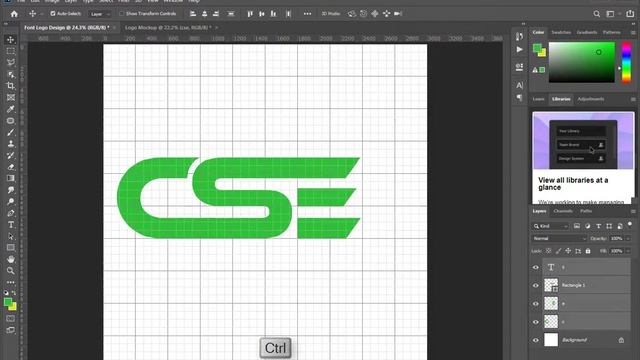Filter layers by type (T) icon
Viewport: 640px width, 360px height.
[x=598, y=226]
